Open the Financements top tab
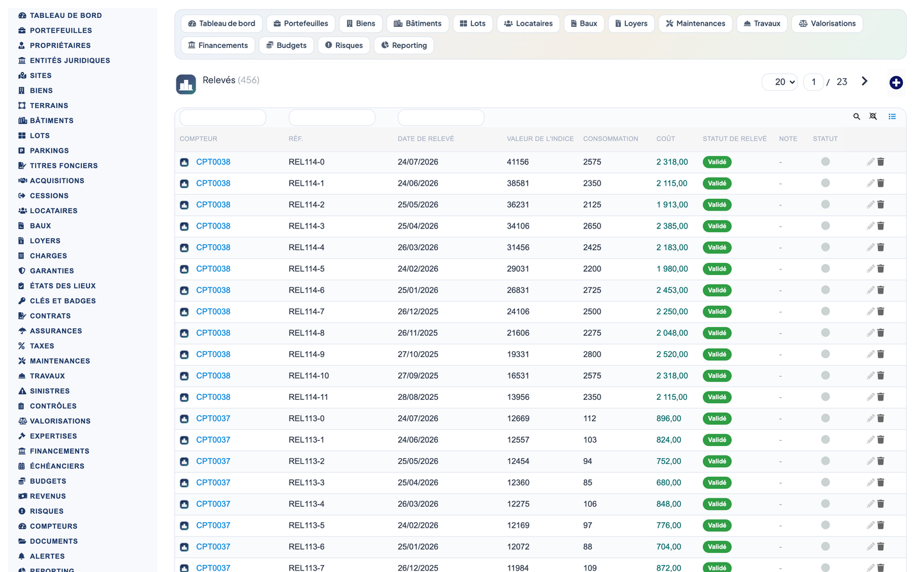 coord(218,45)
